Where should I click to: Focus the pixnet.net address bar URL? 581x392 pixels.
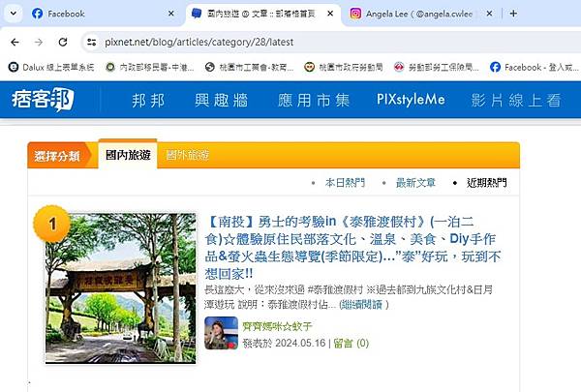(199, 43)
